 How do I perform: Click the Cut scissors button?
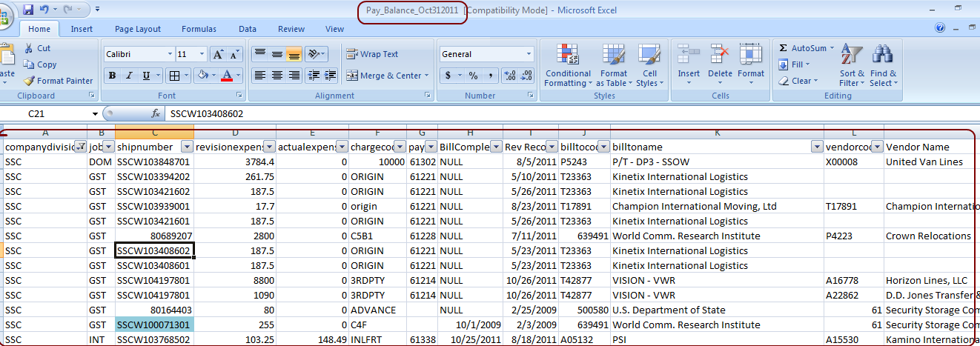[37, 48]
